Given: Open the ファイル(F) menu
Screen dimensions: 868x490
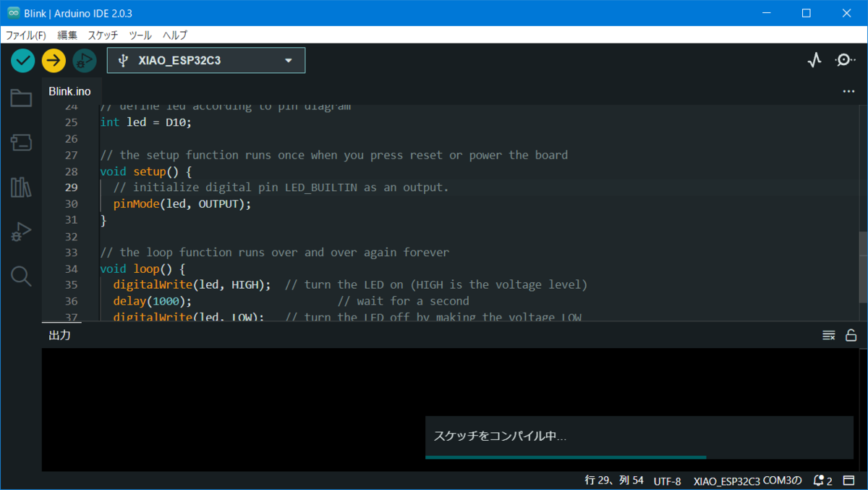Looking at the screenshot, I should coord(26,35).
